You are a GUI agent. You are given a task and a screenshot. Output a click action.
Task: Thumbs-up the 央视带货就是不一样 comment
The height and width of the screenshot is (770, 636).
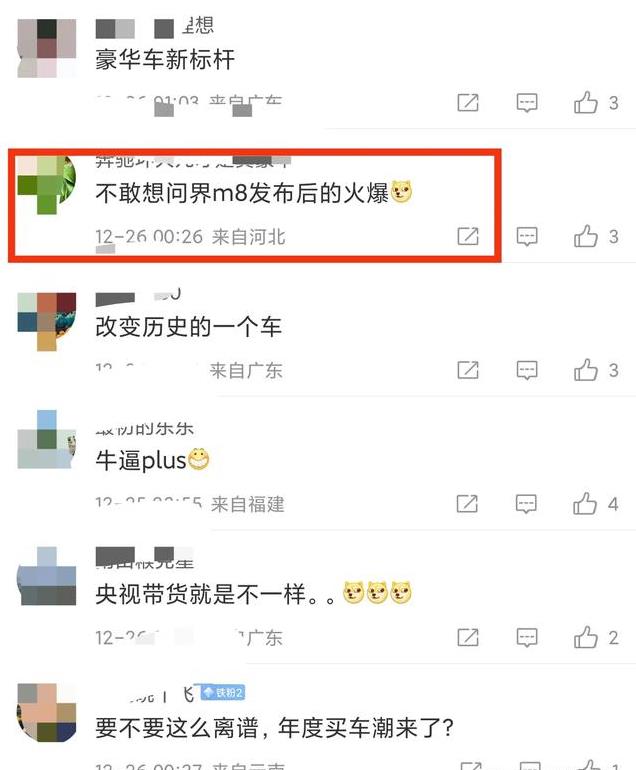(x=586, y=637)
